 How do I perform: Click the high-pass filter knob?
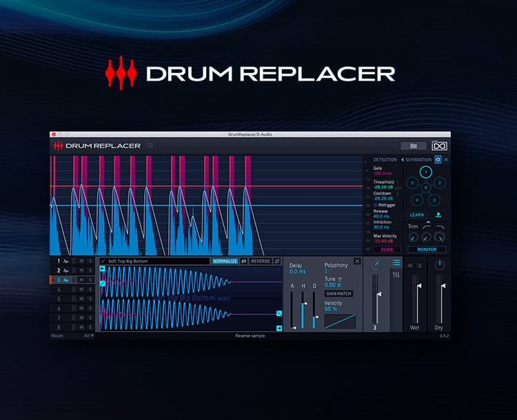(426, 237)
